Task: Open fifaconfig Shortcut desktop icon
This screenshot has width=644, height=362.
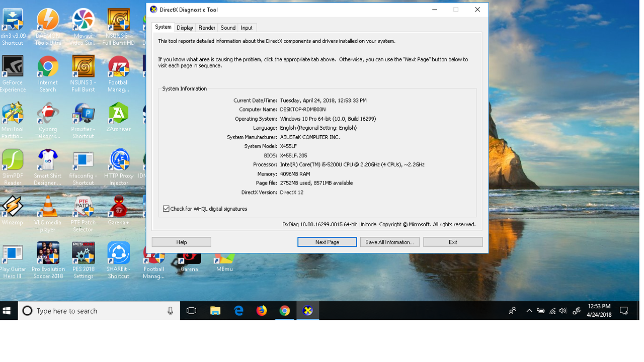Action: (83, 167)
